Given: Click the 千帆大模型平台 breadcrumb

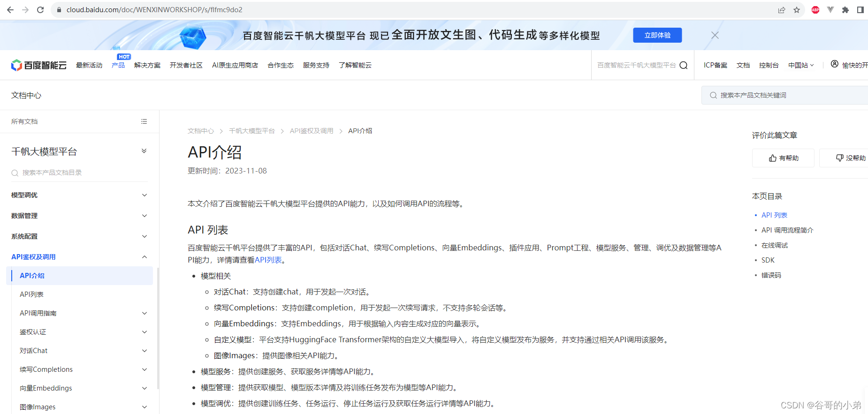Looking at the screenshot, I should (252, 131).
